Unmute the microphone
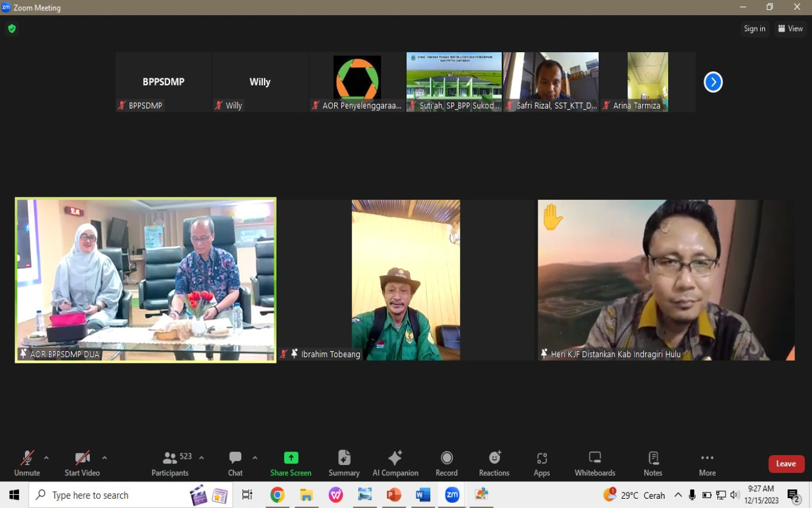 tap(27, 463)
